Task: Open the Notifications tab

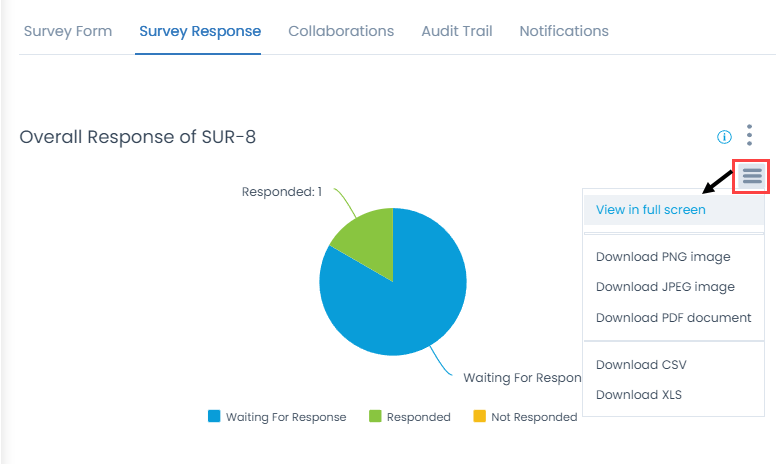Action: [x=564, y=31]
